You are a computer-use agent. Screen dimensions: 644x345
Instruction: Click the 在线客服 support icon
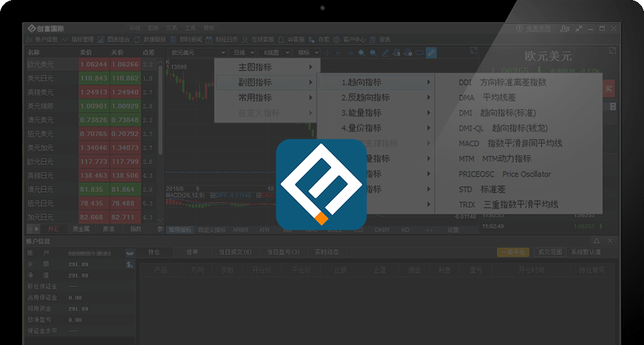click(x=246, y=40)
